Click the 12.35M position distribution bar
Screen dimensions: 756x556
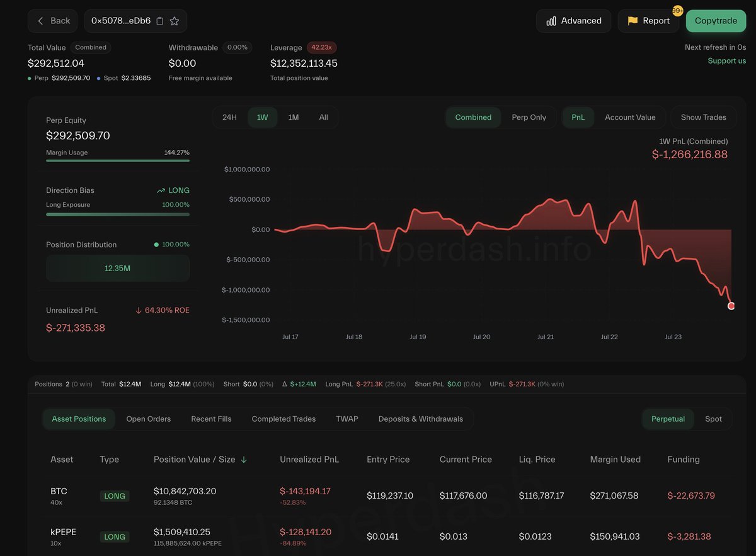(x=118, y=268)
